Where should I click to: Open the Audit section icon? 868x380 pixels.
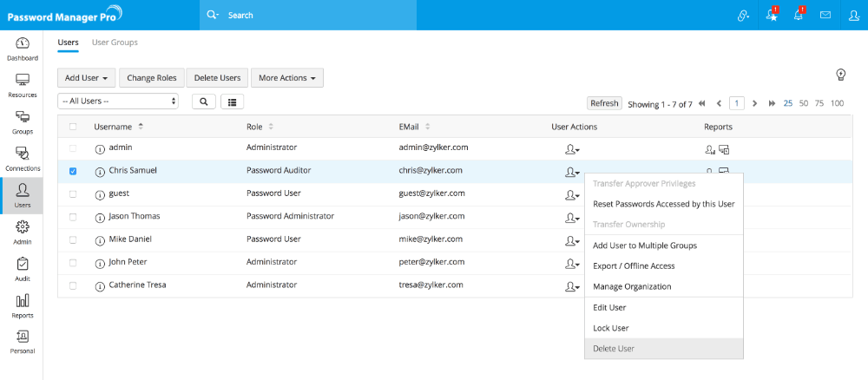click(x=23, y=268)
